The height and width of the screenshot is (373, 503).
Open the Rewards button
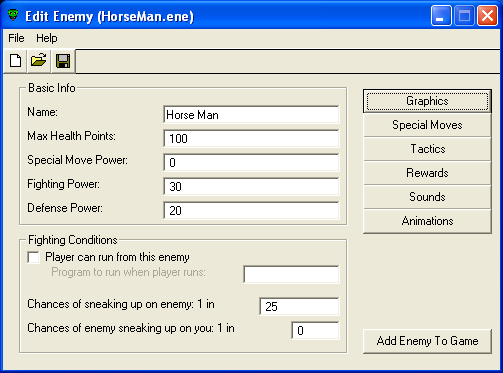click(427, 173)
